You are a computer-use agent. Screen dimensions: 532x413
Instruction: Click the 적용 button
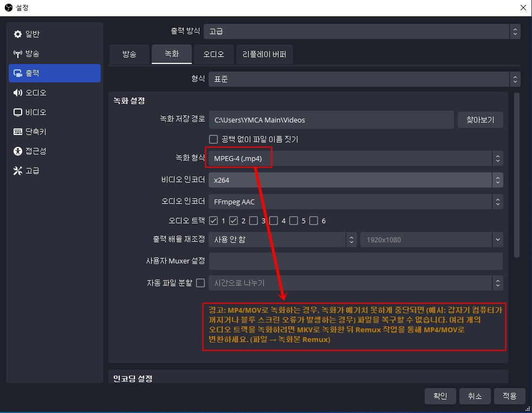coord(509,396)
